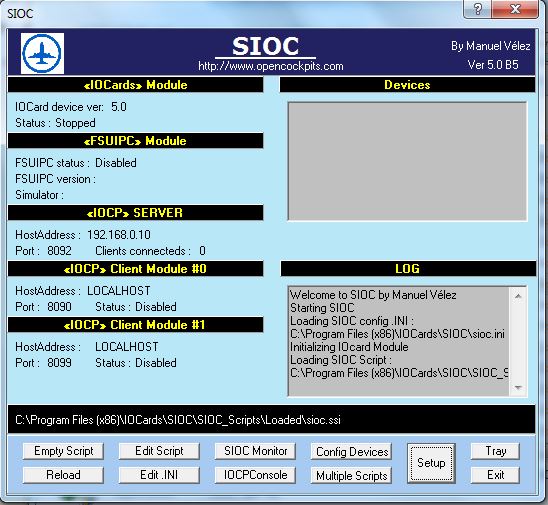548x505 pixels.
Task: Close the SIOC window
Action: pyautogui.click(x=515, y=9)
